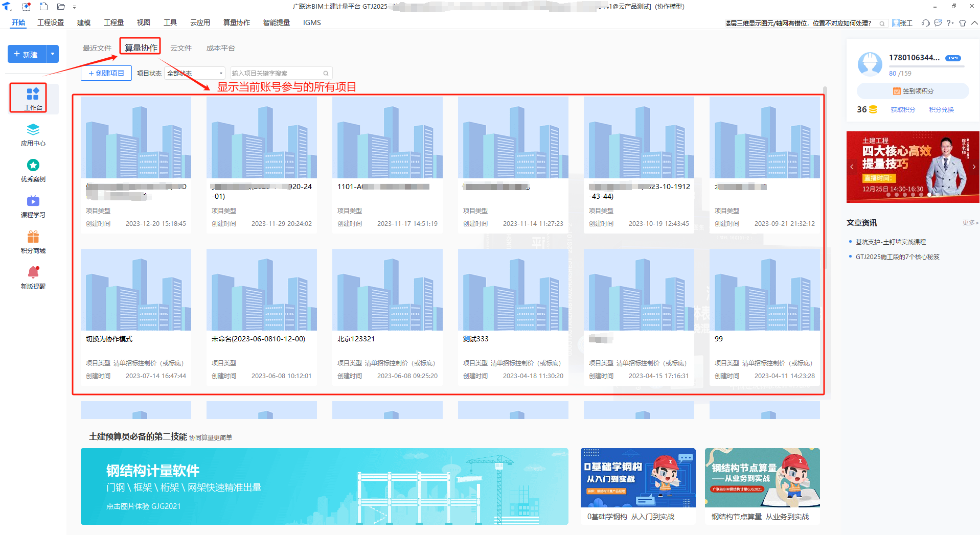Image resolution: width=980 pixels, height=535 pixels.
Task: Open the feedback chat bubble icon
Action: (x=938, y=23)
